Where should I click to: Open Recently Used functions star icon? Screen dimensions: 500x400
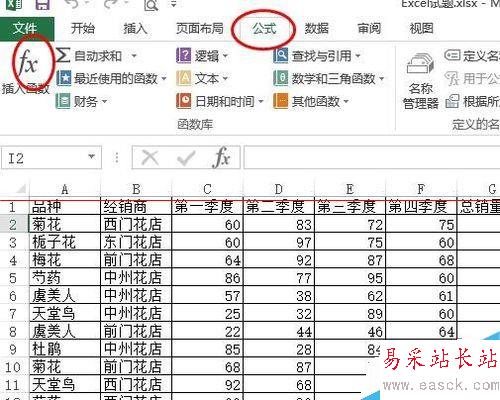tap(63, 79)
